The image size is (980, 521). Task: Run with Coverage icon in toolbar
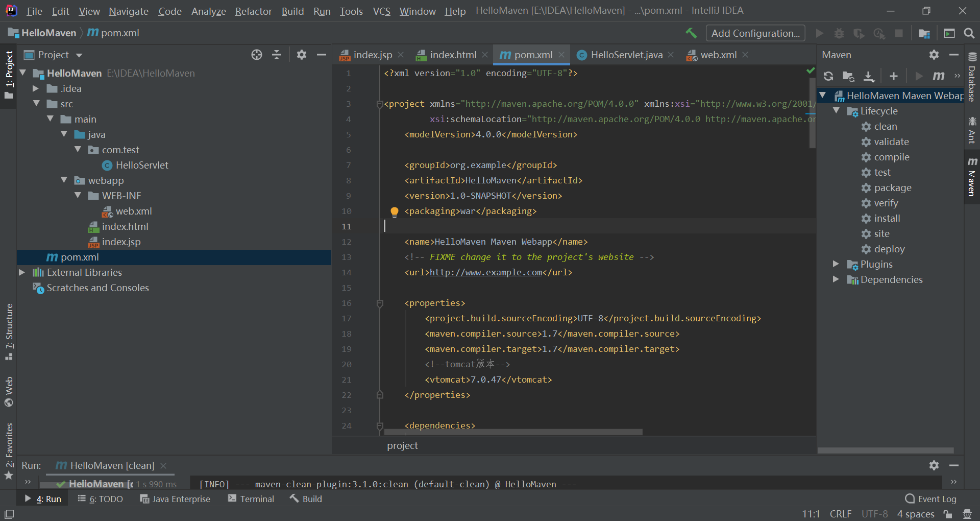tap(859, 33)
